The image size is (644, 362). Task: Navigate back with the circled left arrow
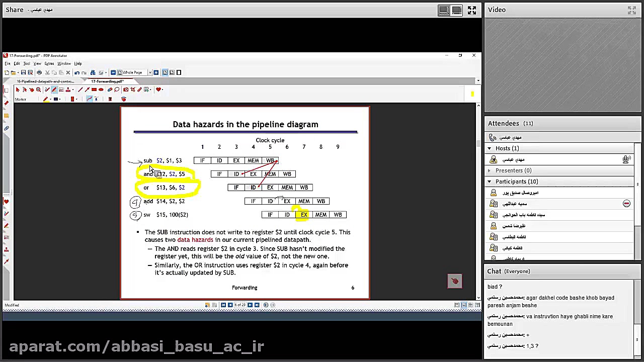266,305
